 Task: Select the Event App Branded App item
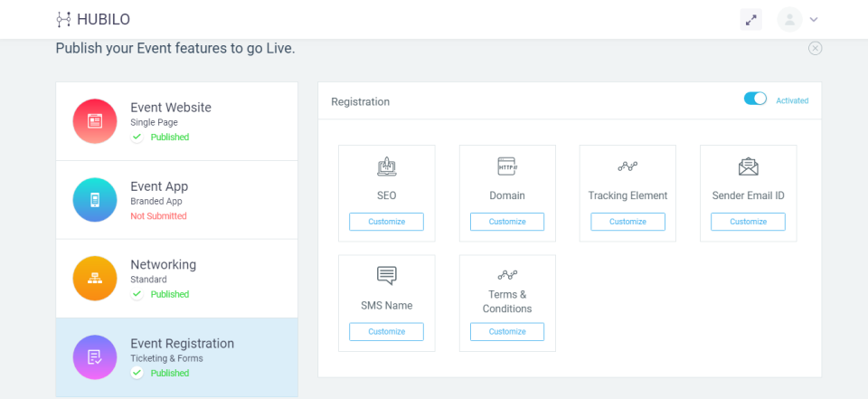(x=177, y=200)
